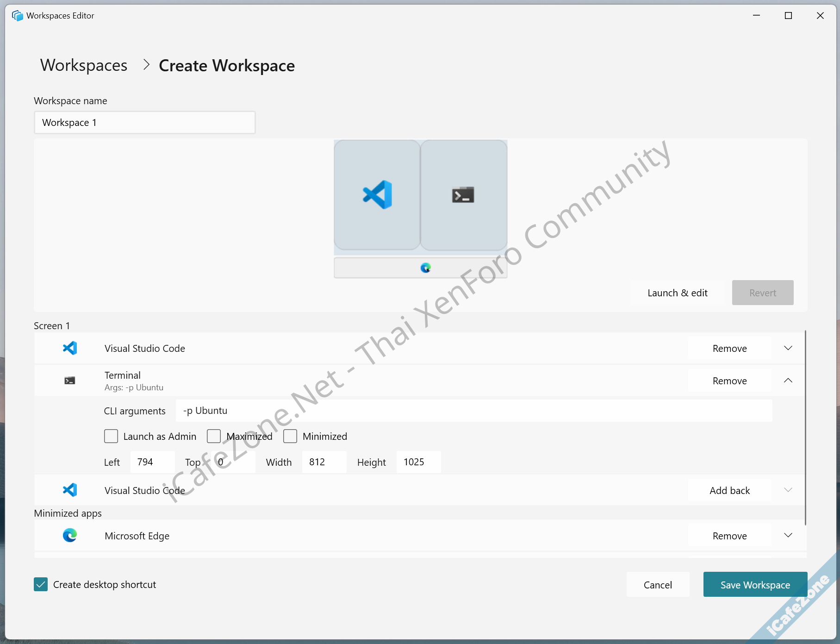Click the Edge icon in preview taskbar
The image size is (840, 644).
point(425,268)
